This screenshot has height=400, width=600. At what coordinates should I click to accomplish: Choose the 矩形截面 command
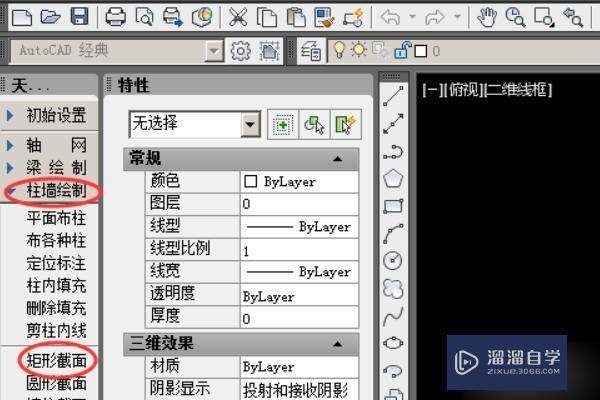56,361
